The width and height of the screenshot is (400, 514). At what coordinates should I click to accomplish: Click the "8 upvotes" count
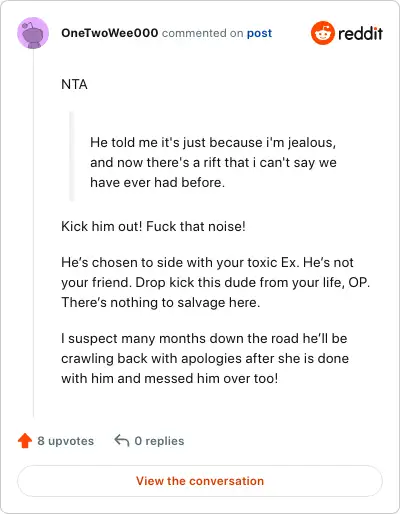click(66, 441)
